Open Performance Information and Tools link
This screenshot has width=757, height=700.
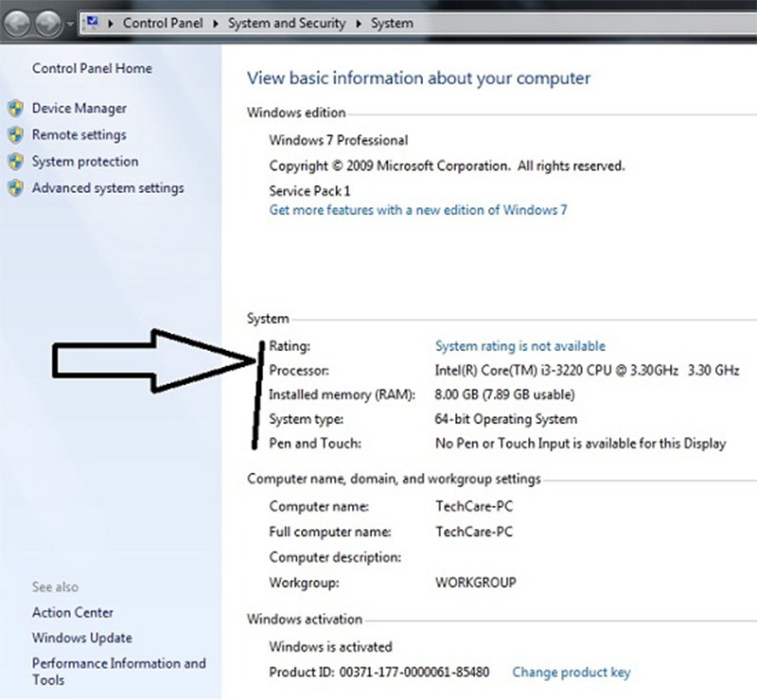(x=118, y=672)
